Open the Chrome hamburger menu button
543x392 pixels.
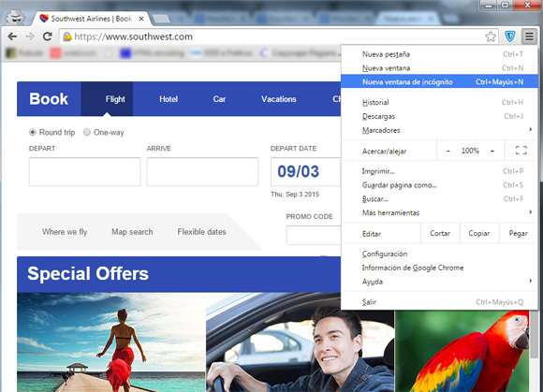529,36
